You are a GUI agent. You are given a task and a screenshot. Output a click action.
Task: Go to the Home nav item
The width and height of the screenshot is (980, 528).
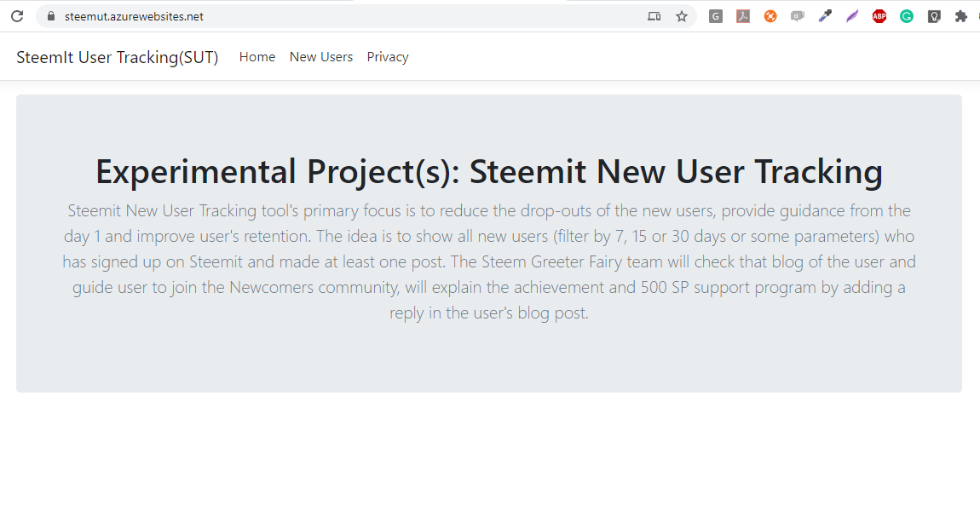coord(257,57)
